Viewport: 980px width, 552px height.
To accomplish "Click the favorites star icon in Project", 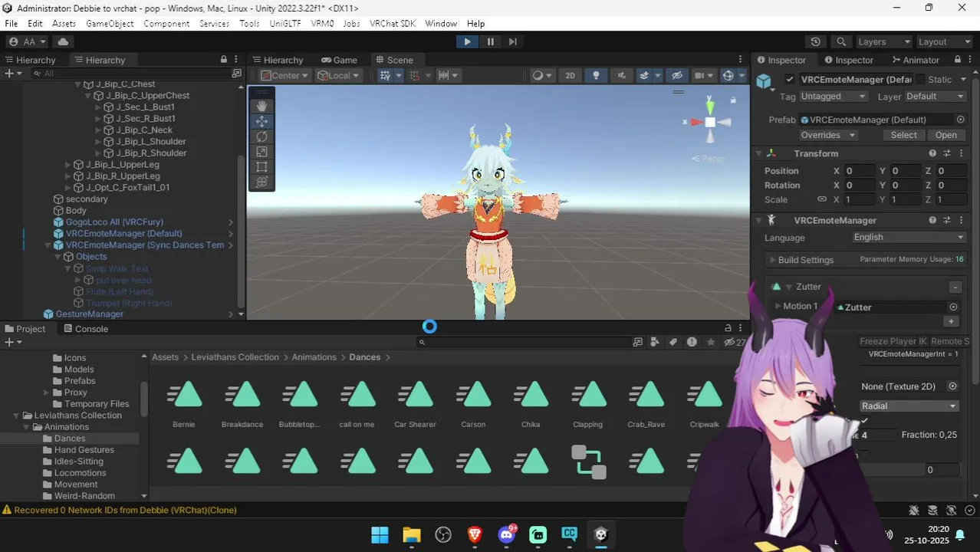I will [x=711, y=342].
